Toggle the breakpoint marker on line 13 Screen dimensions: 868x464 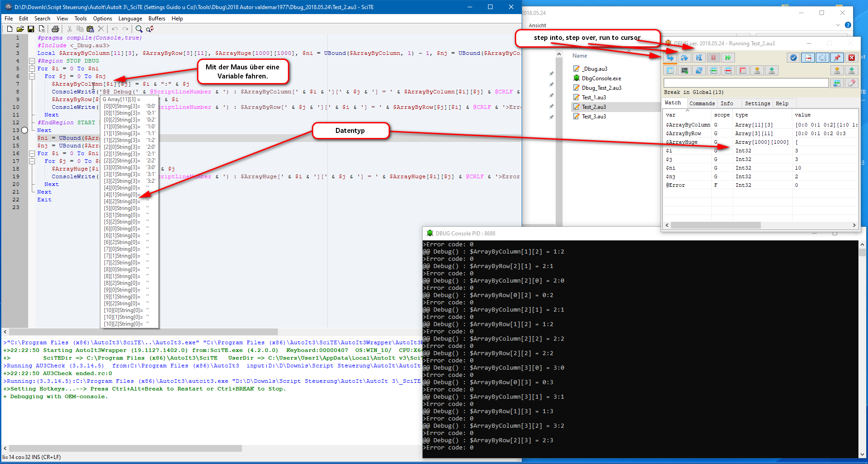(x=25, y=130)
